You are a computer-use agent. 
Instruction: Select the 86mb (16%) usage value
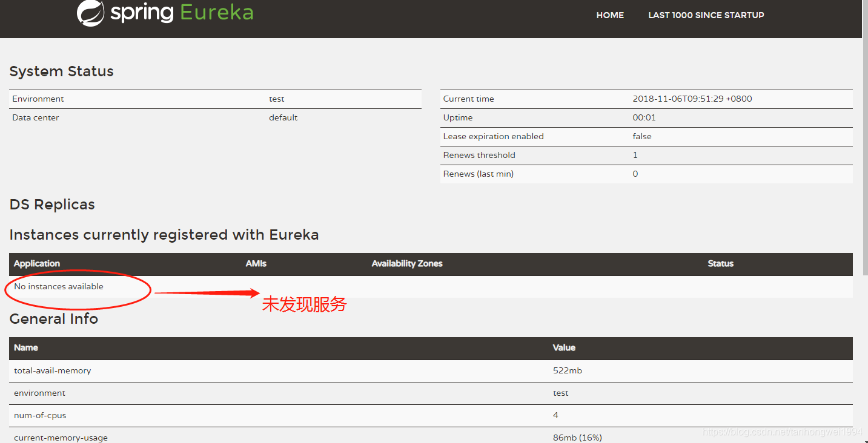[577, 438]
